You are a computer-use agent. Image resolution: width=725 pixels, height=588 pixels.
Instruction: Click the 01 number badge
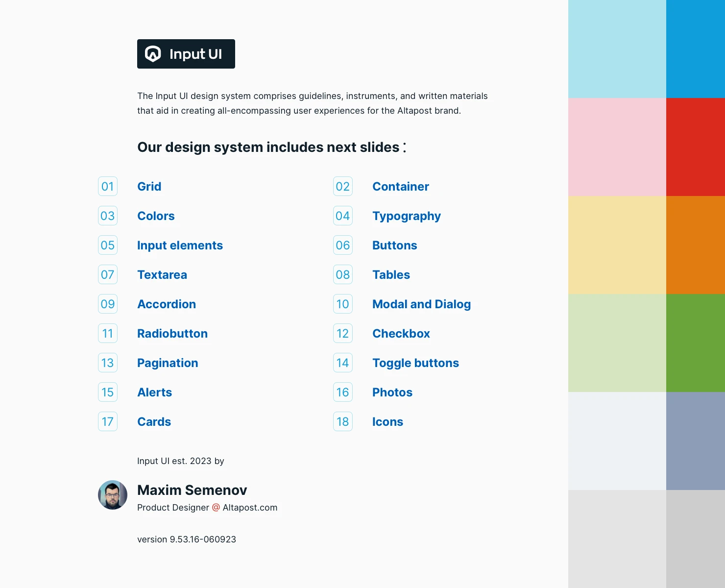[108, 186]
